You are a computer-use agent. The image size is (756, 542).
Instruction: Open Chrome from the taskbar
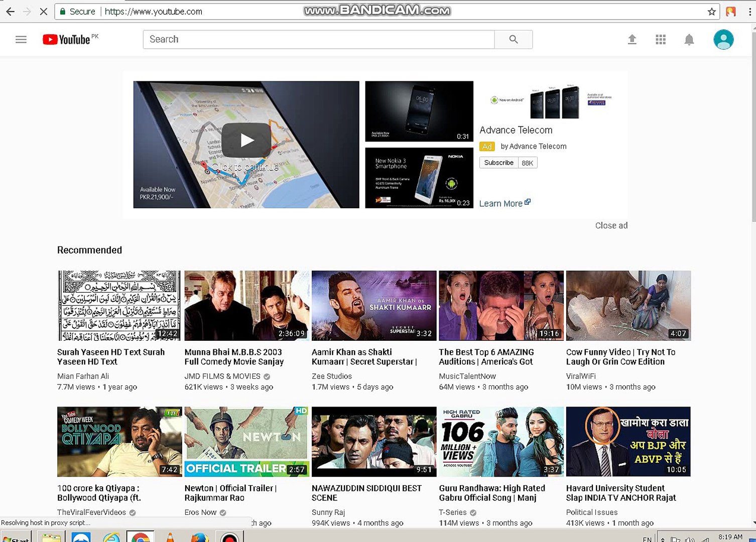(x=140, y=536)
